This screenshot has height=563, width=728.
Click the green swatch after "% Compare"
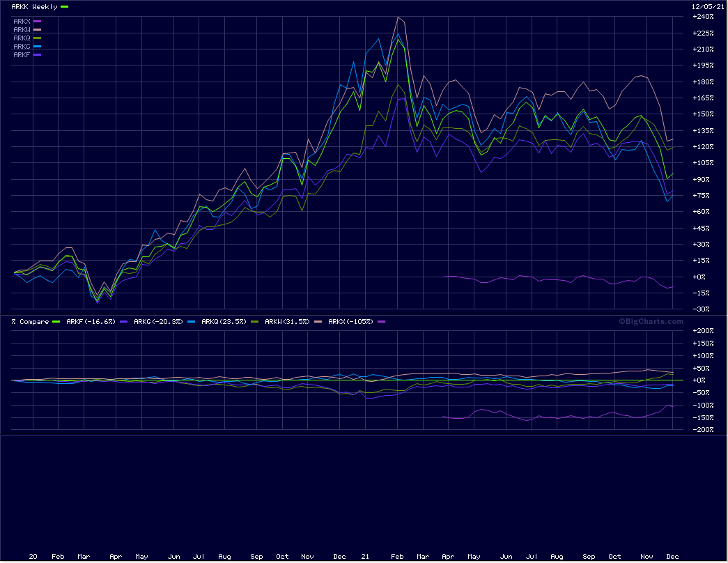(x=56, y=322)
